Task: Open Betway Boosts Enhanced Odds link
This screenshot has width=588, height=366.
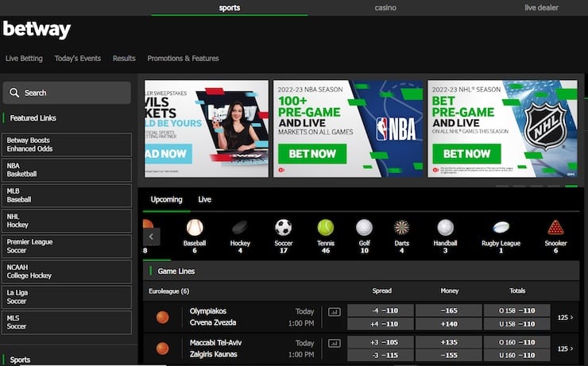Action: 67,144
